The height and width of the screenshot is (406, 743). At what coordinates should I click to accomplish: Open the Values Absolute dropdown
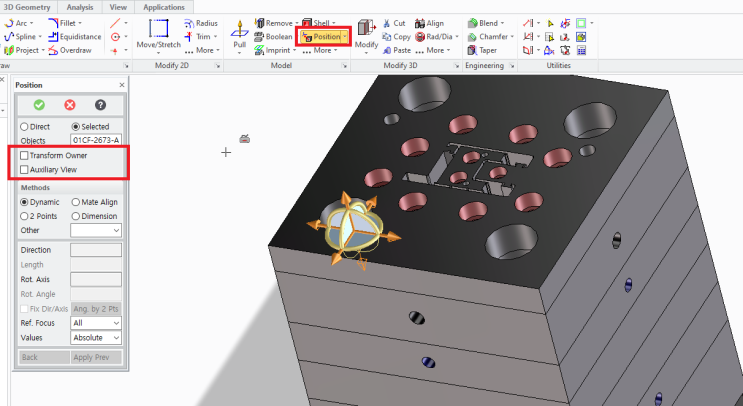pos(96,338)
